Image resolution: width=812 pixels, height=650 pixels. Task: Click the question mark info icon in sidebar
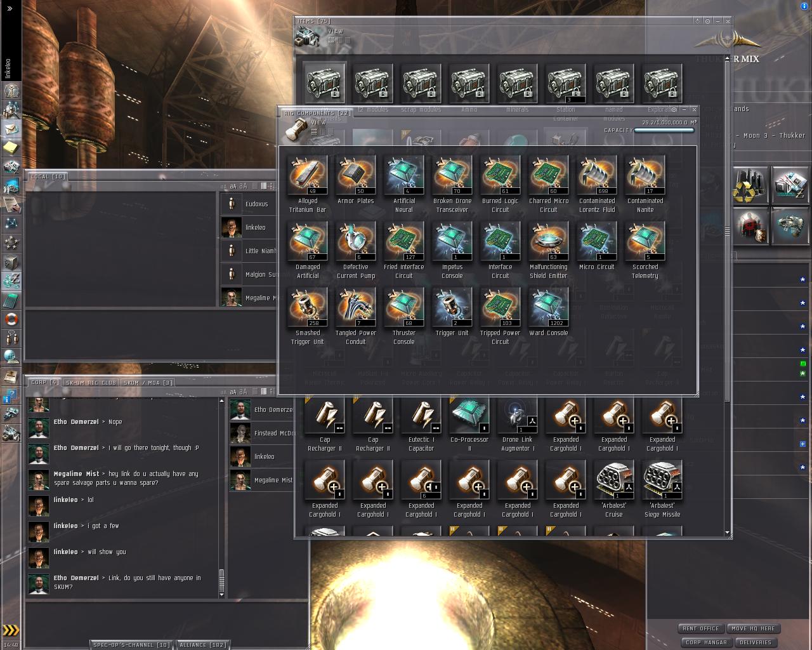point(11,397)
